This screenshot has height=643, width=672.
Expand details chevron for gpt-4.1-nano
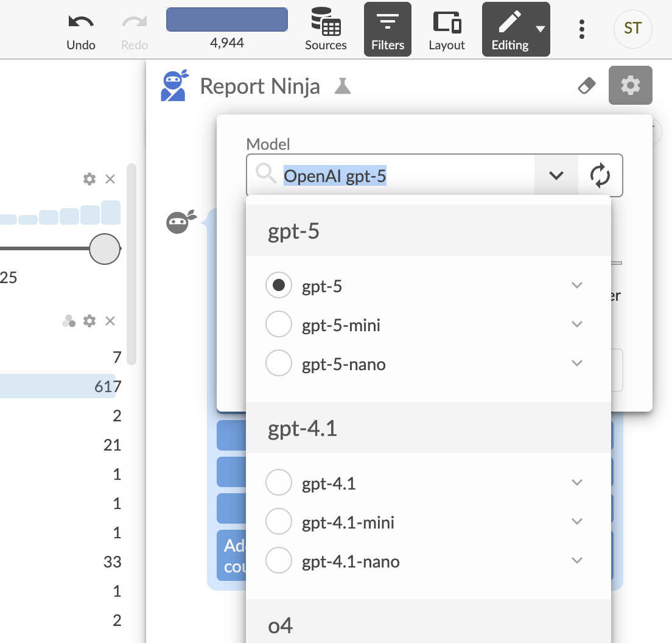[x=577, y=560]
